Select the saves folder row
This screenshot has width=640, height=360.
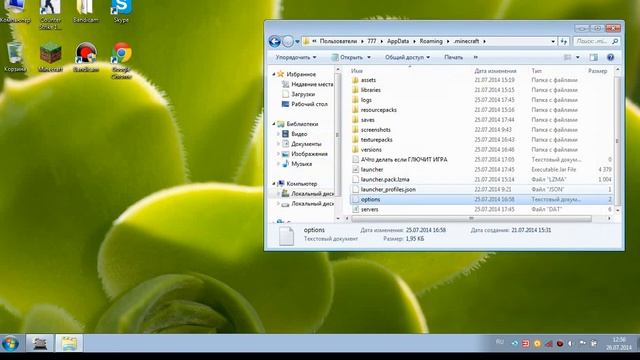tap(481, 120)
